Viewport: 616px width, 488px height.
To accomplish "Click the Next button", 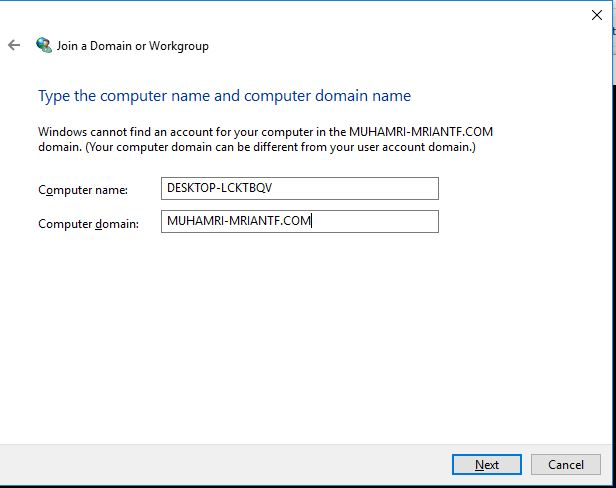I will (487, 464).
